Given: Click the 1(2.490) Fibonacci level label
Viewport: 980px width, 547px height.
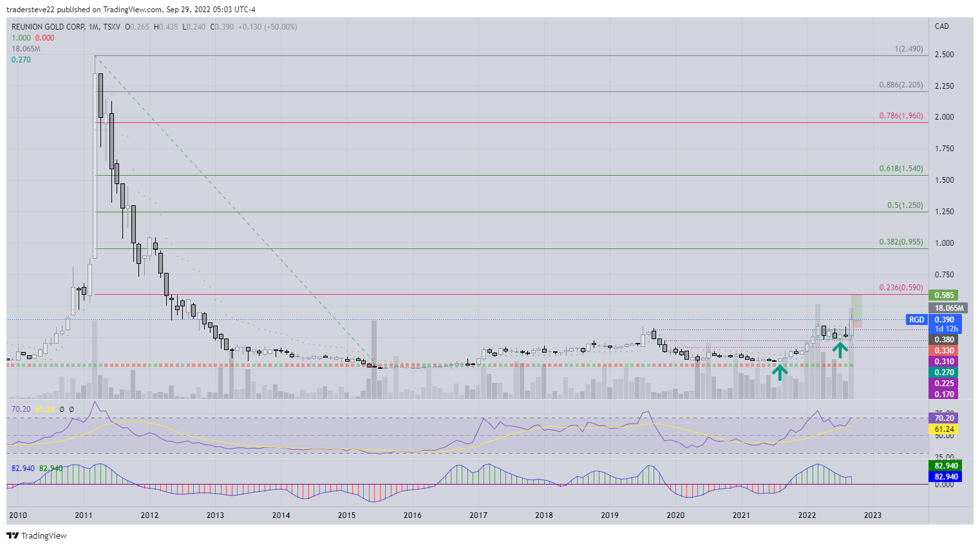Looking at the screenshot, I should (x=909, y=49).
